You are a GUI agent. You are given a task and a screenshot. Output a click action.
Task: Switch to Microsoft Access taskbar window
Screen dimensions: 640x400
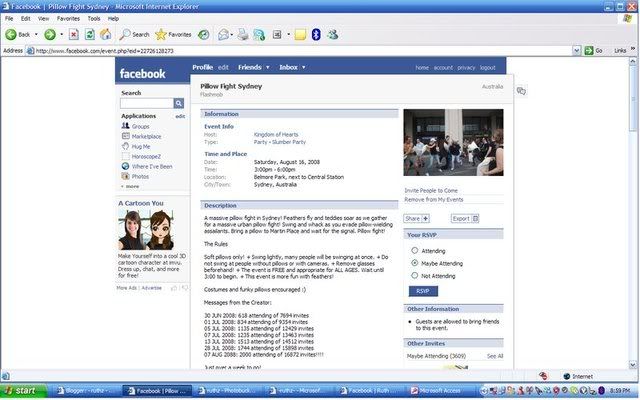441,391
